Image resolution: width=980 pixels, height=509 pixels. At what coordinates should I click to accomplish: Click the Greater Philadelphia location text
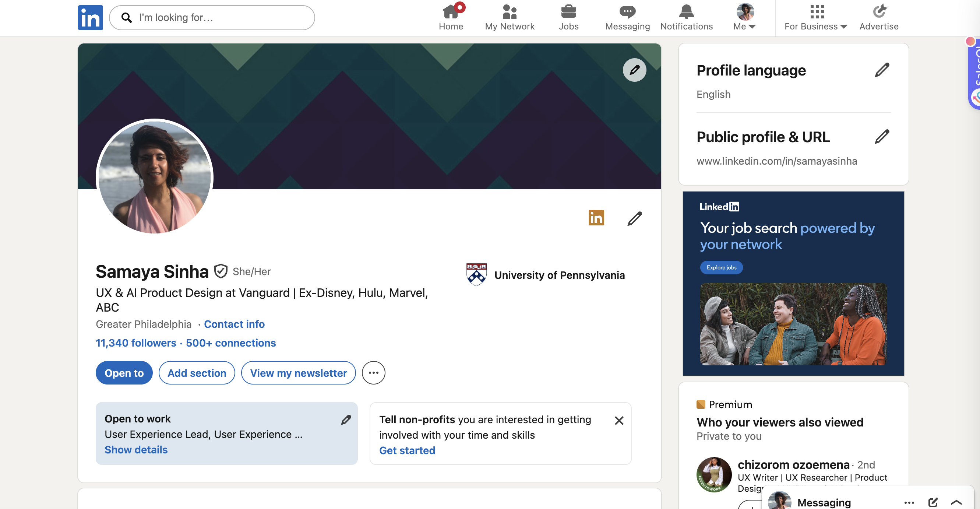coord(144,324)
